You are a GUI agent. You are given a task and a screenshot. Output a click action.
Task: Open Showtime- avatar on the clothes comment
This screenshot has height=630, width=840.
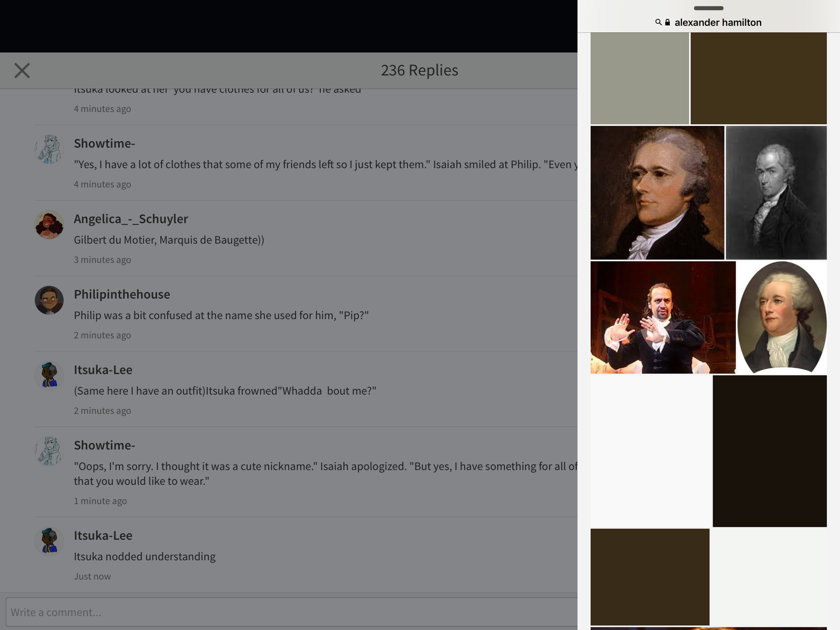[49, 149]
